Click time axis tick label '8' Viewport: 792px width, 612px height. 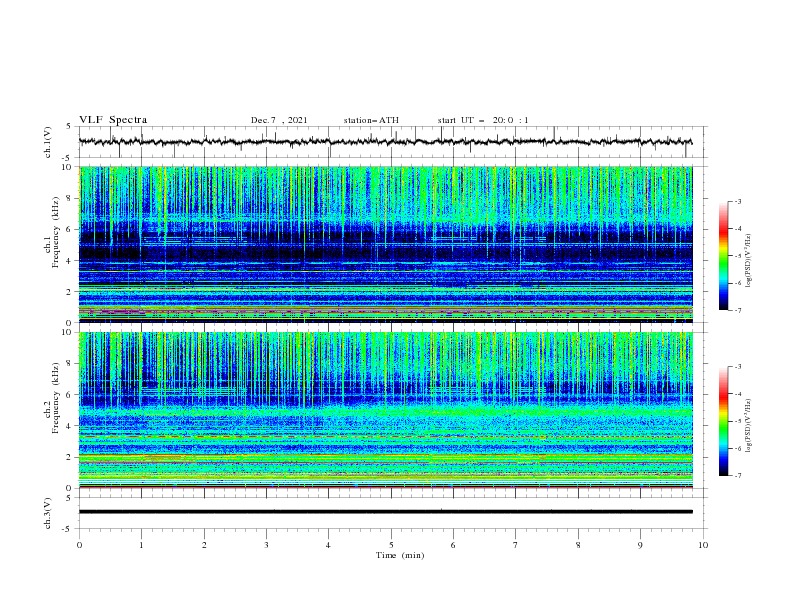tap(578, 545)
